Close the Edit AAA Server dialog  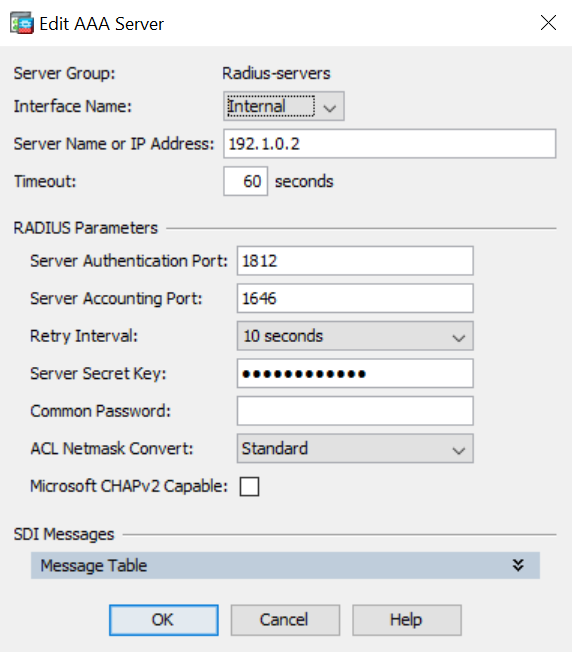(x=548, y=22)
